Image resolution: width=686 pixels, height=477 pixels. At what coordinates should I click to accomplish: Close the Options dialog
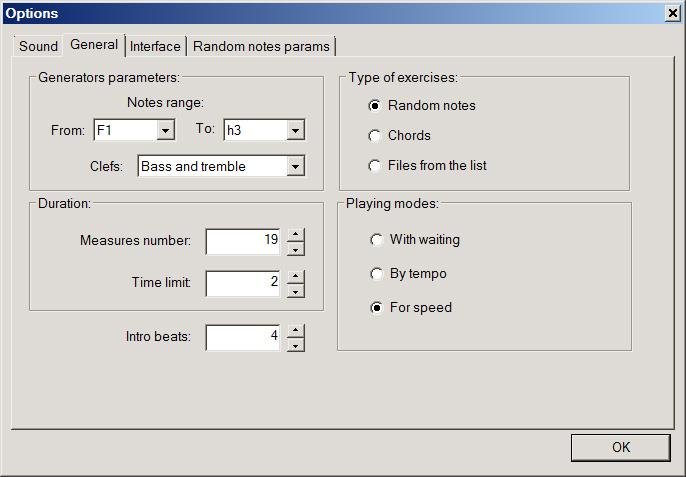coord(673,14)
